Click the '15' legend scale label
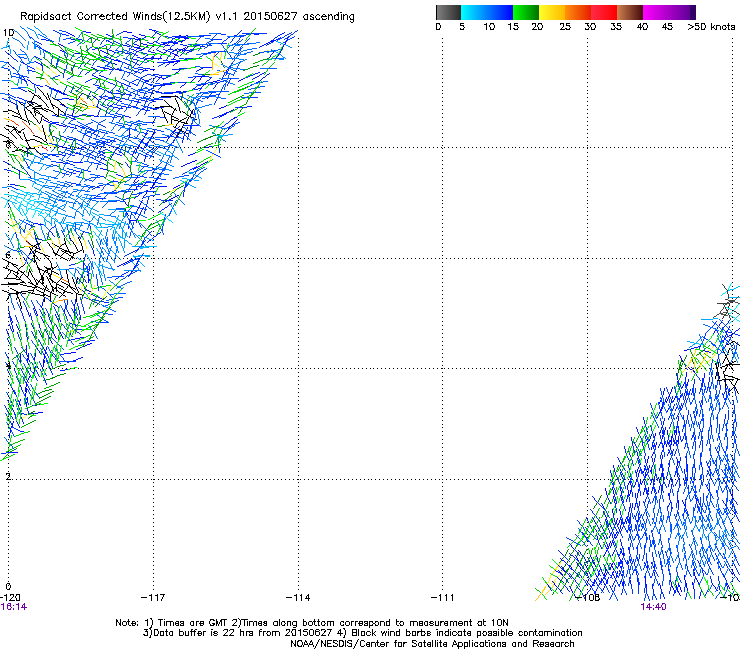This screenshot has width=740, height=650. 513,27
